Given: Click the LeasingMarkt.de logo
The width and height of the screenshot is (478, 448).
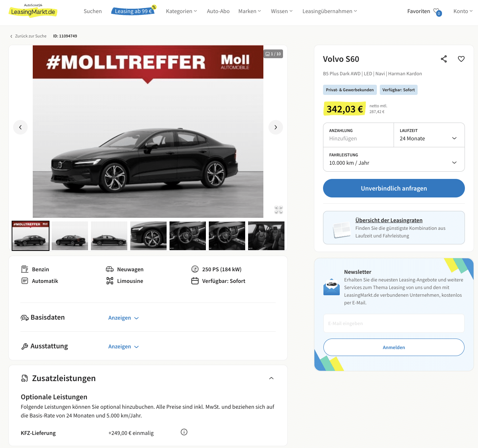Looking at the screenshot, I should (33, 11).
